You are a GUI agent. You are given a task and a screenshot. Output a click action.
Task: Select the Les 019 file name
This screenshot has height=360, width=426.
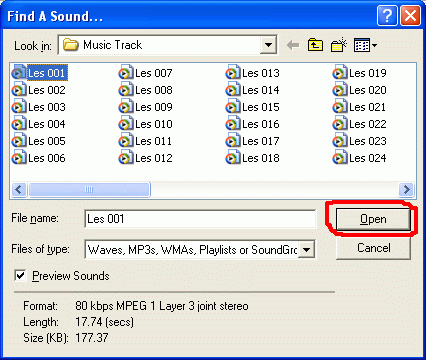click(x=368, y=73)
